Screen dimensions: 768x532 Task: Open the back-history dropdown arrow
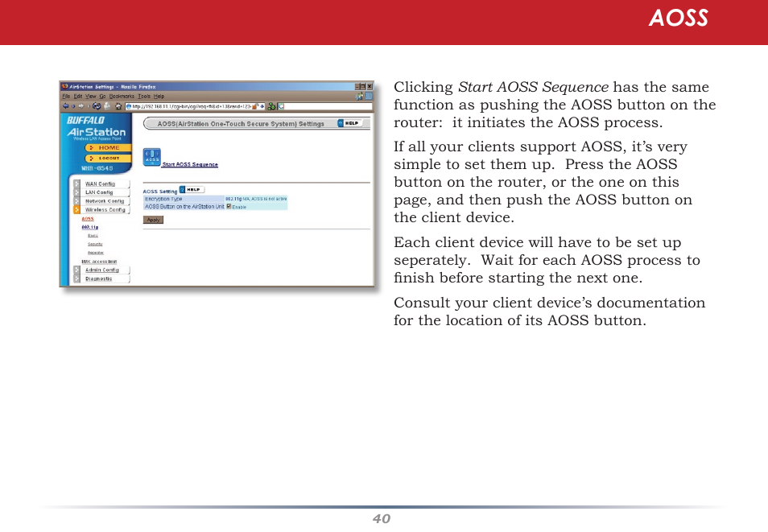tap(73, 105)
